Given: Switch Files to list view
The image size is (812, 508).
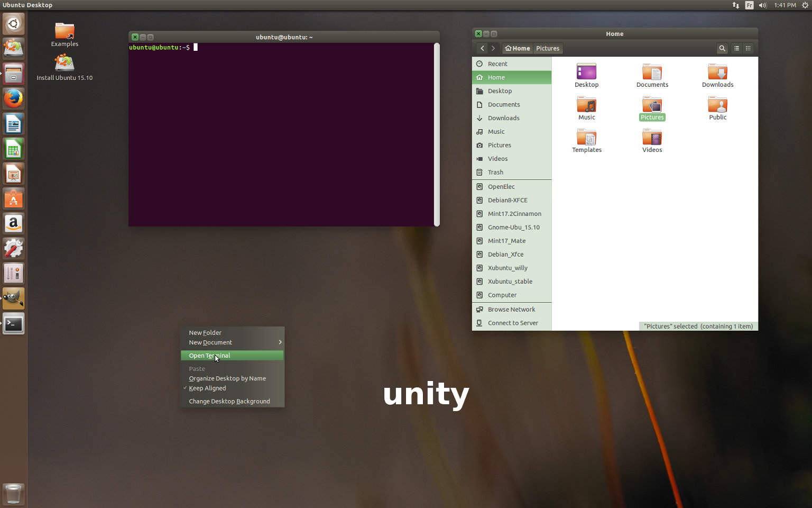Looking at the screenshot, I should point(736,48).
